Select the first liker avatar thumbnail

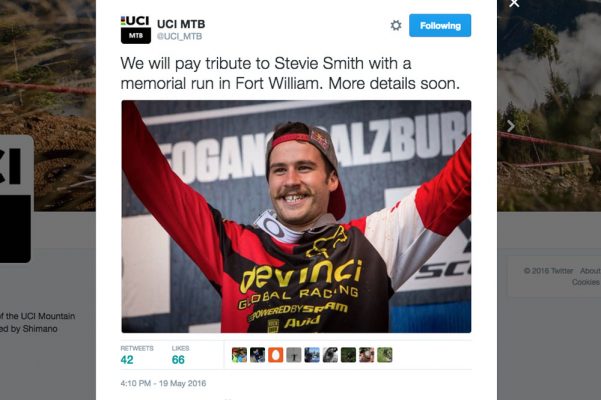[239, 355]
